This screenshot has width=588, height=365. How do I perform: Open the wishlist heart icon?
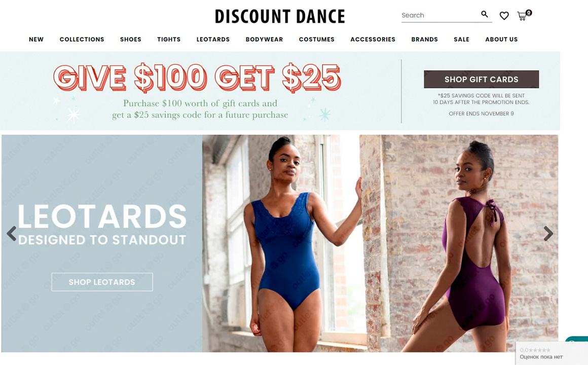click(504, 16)
